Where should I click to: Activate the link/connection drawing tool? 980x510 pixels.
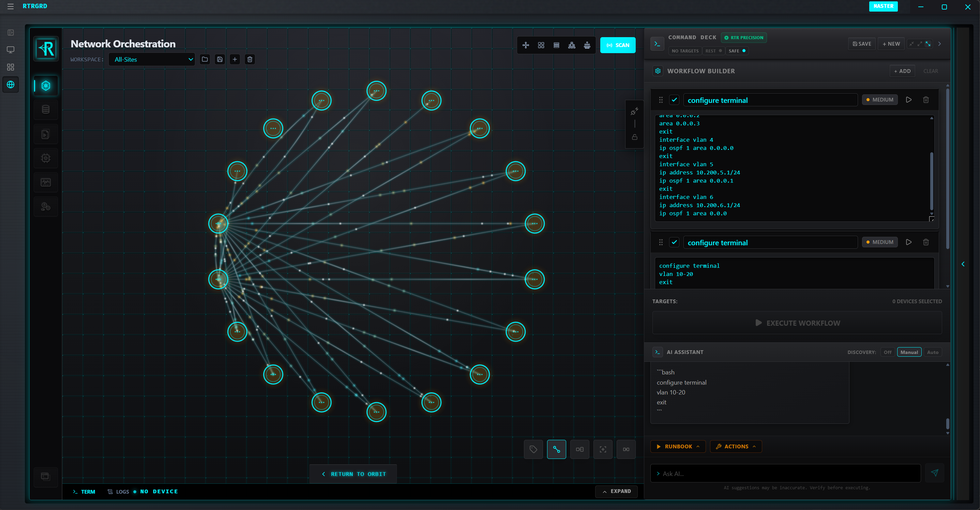click(x=557, y=449)
